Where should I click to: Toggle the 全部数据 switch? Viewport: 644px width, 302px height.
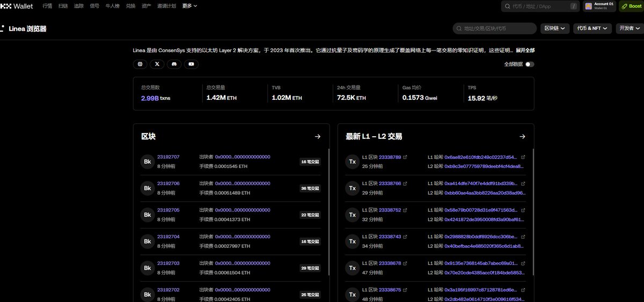click(530, 64)
